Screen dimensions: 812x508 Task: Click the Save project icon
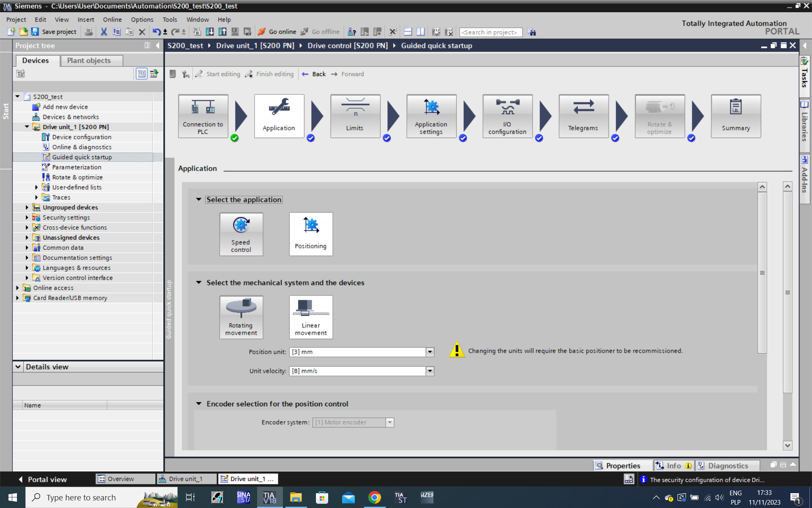click(x=36, y=32)
